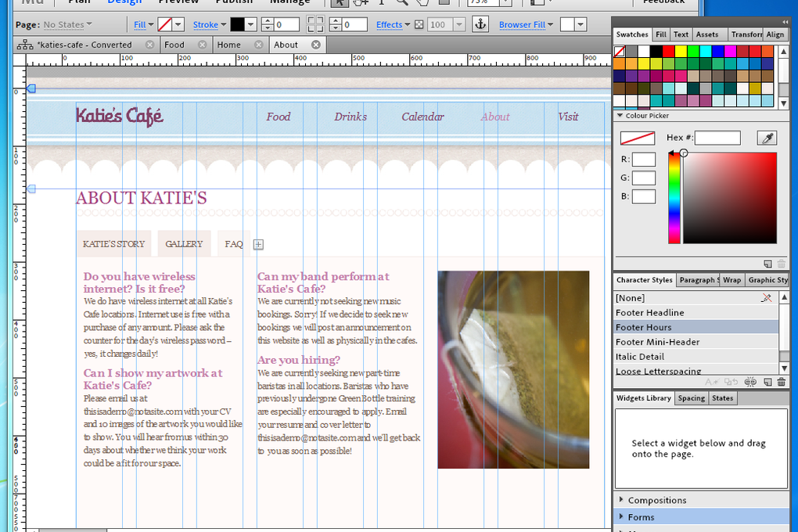This screenshot has height=532, width=798.
Task: Open the Page No States dropdown
Action: click(68, 24)
